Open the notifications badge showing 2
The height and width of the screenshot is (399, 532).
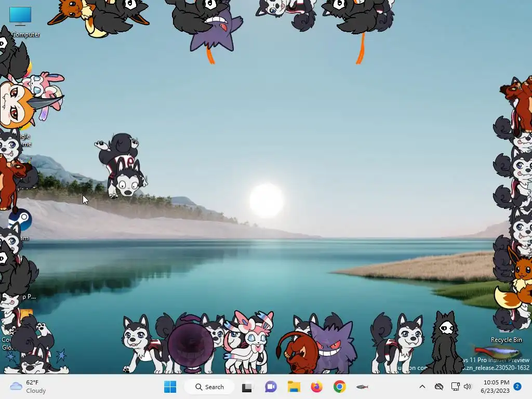[517, 387]
